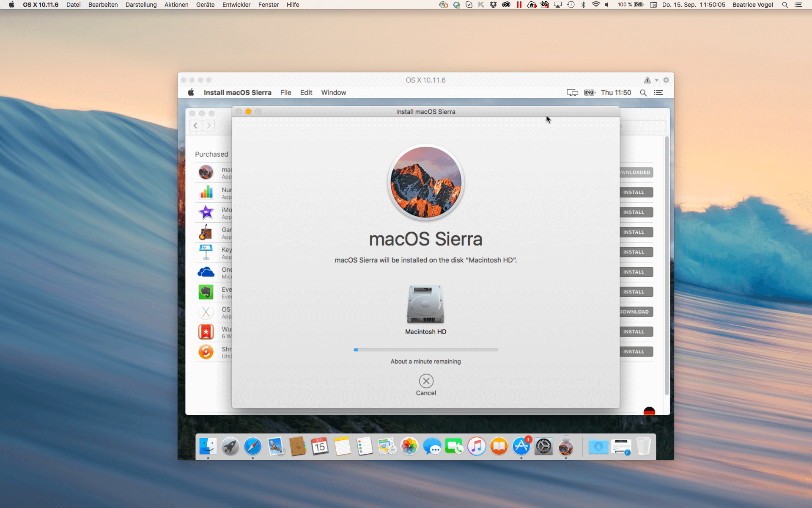Click INSTALL button for Evernote row
Image resolution: width=812 pixels, height=508 pixels.
[x=636, y=292]
